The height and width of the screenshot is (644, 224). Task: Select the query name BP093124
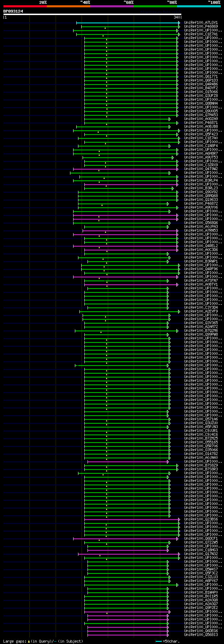point(13,11)
